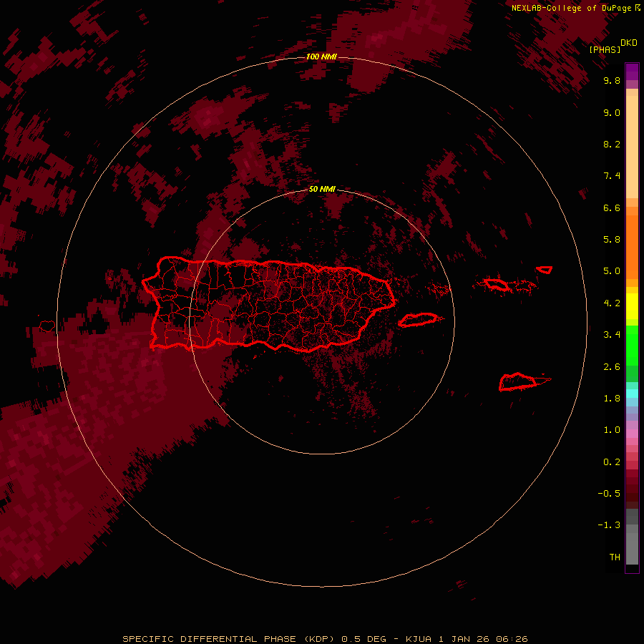Click the 50 NMI range ring label
The image size is (644, 644).
[322, 189]
